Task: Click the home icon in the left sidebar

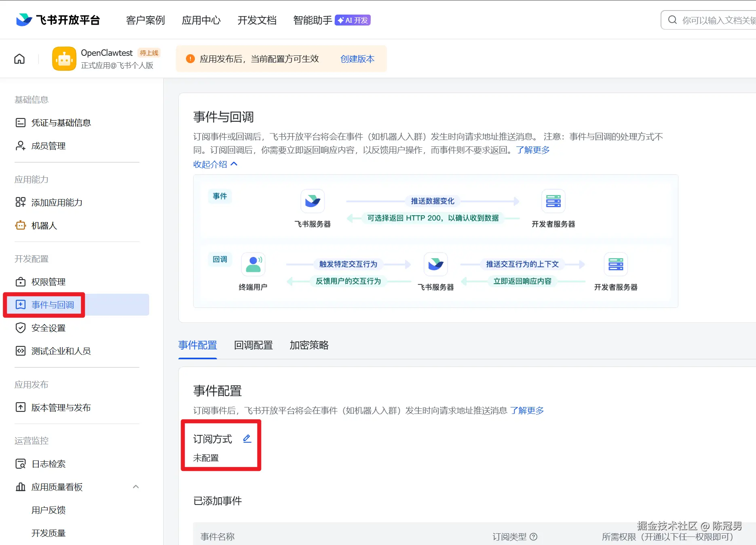Action: pos(19,58)
